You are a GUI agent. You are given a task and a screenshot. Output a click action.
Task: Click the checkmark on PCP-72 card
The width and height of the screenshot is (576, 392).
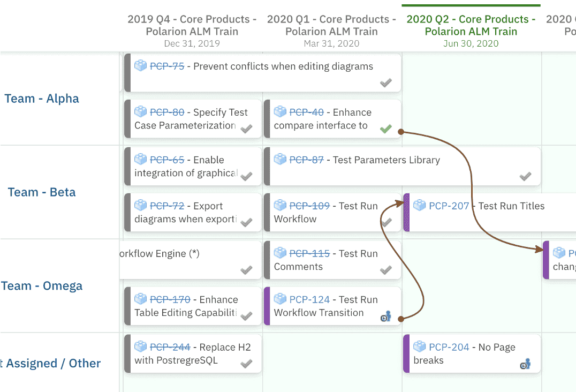(x=246, y=222)
